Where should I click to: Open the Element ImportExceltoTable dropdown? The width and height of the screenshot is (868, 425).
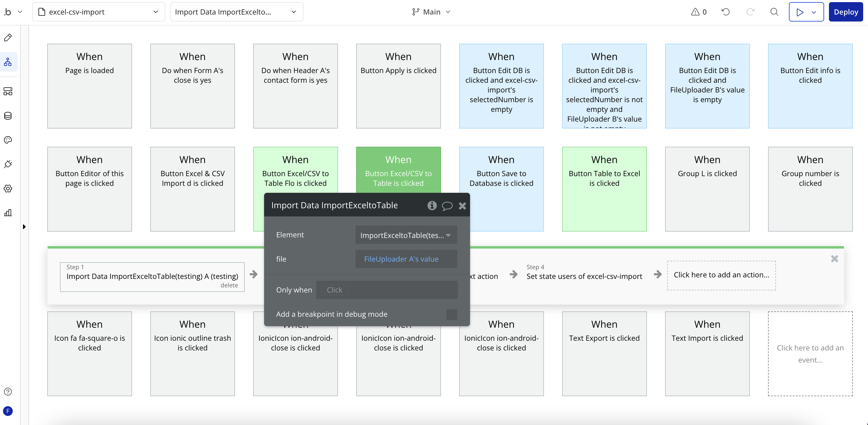[406, 235]
